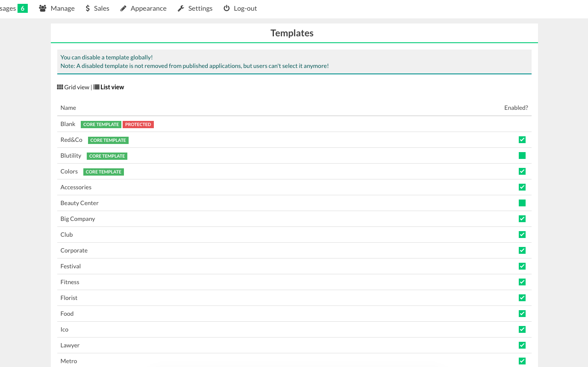Click the CORE TEMPLATE badge beside Blutility
The height and width of the screenshot is (367, 588).
pyautogui.click(x=107, y=156)
